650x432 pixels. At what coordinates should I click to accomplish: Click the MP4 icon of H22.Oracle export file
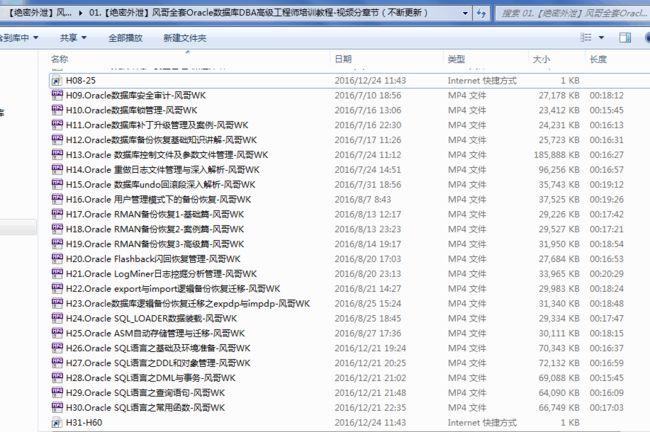pos(57,289)
